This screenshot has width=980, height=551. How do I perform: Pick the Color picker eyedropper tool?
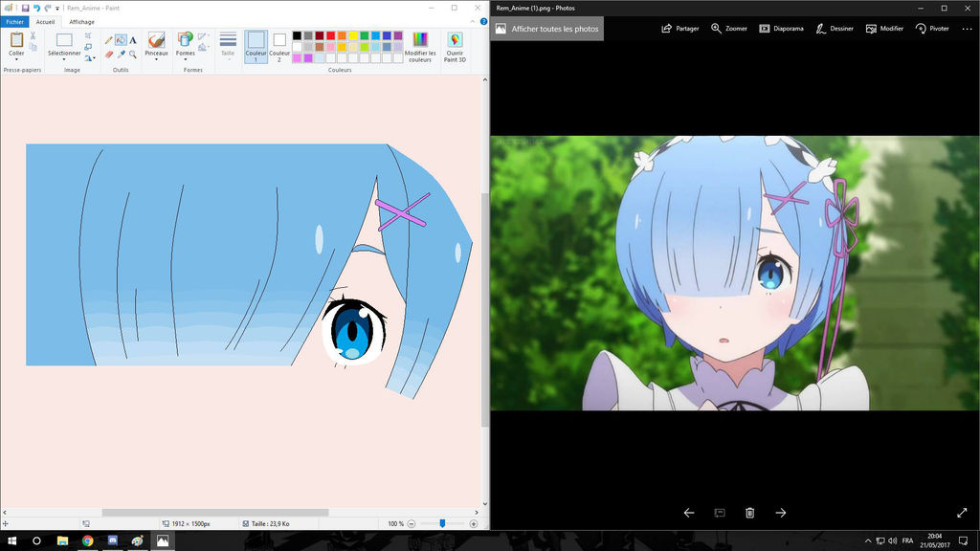[x=121, y=55]
